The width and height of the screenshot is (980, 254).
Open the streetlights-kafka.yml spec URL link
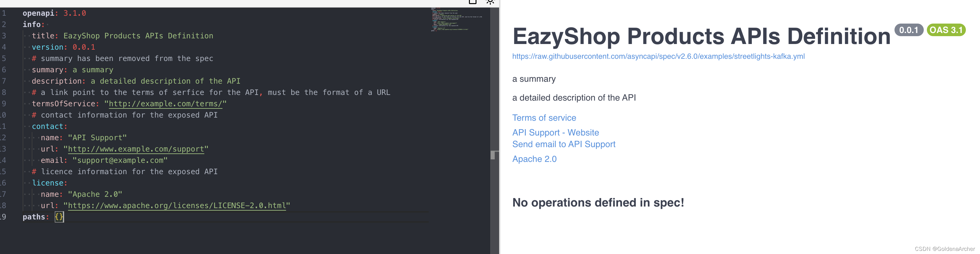pos(658,56)
